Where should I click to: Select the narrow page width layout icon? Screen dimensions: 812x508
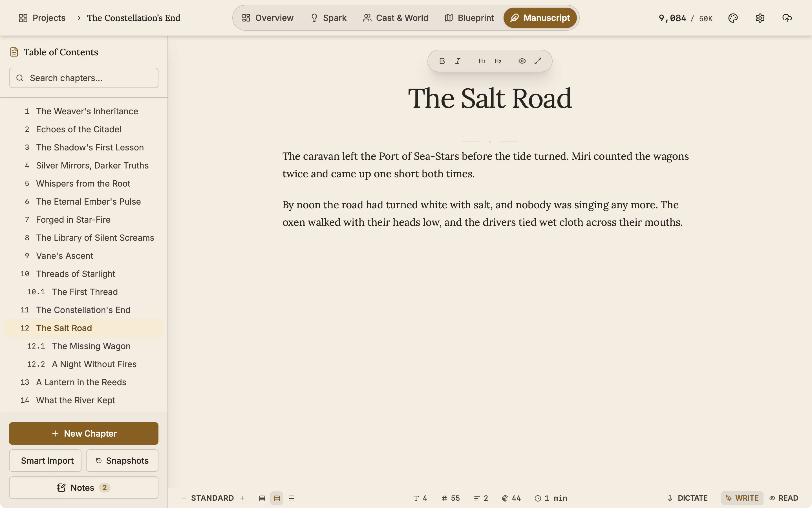click(262, 498)
